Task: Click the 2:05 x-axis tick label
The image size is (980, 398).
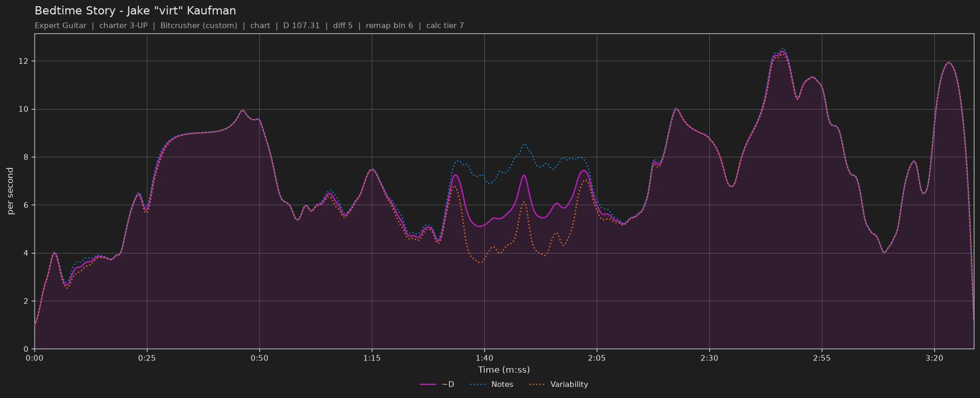Action: (x=597, y=358)
